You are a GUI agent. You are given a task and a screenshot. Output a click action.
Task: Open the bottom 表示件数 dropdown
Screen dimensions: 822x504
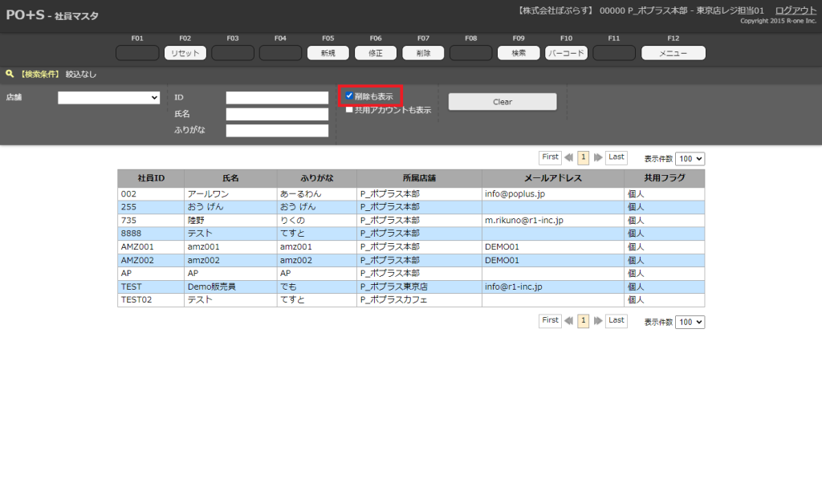click(x=690, y=322)
